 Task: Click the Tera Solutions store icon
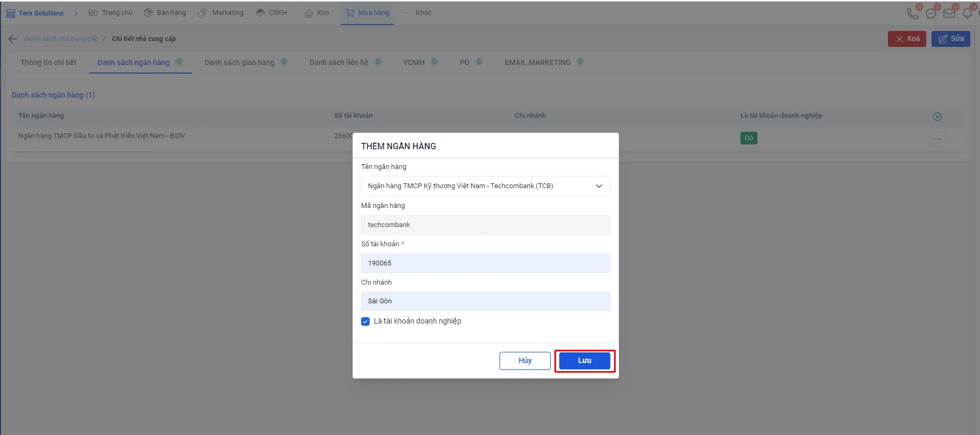click(10, 13)
